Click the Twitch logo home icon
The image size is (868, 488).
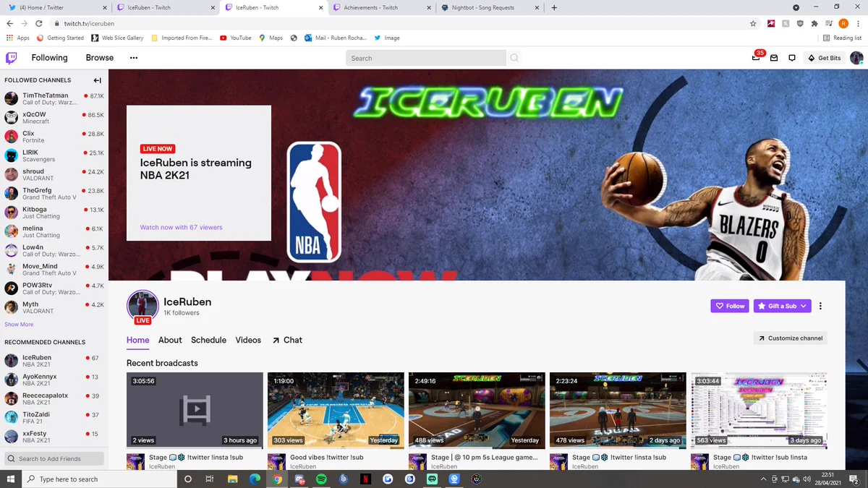click(12, 58)
